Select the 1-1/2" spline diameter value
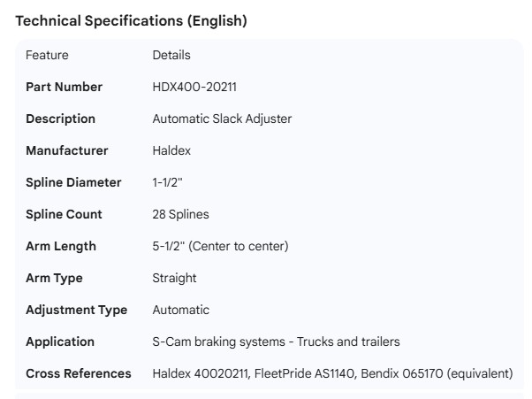The height and width of the screenshot is (399, 532). (x=168, y=182)
